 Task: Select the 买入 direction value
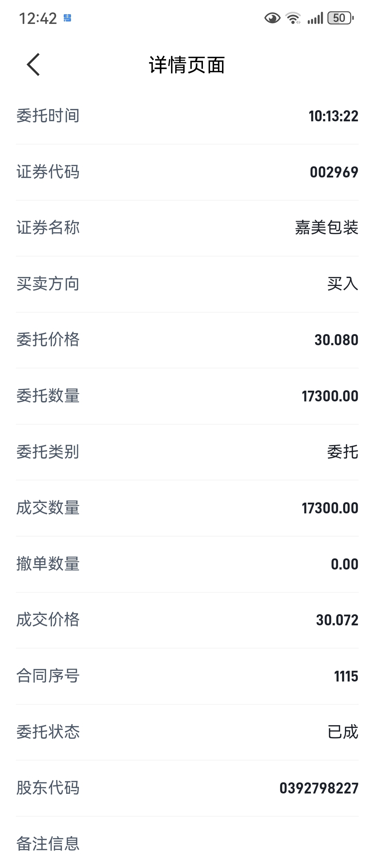342,284
